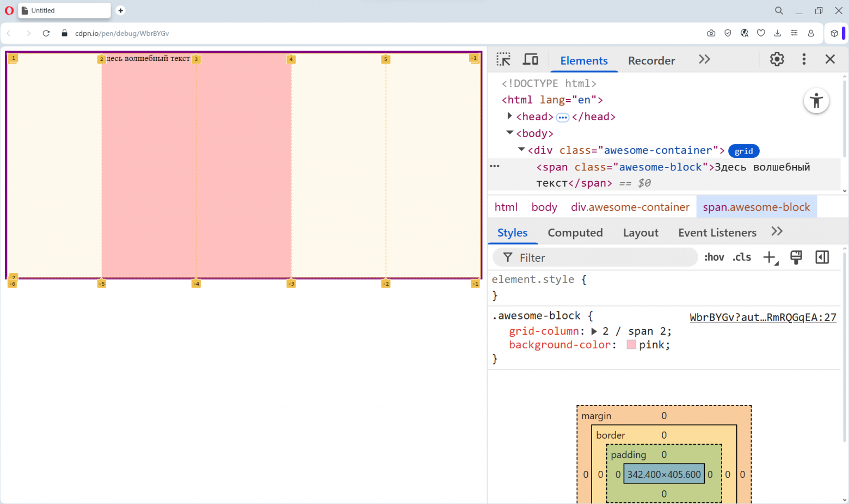Select the inspect element picker tool

click(503, 59)
